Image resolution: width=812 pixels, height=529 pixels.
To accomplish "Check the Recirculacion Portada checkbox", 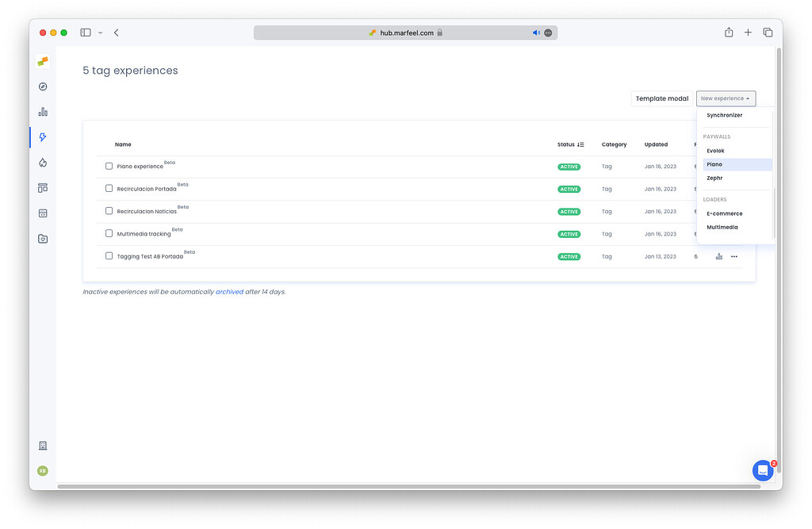I will click(x=109, y=189).
